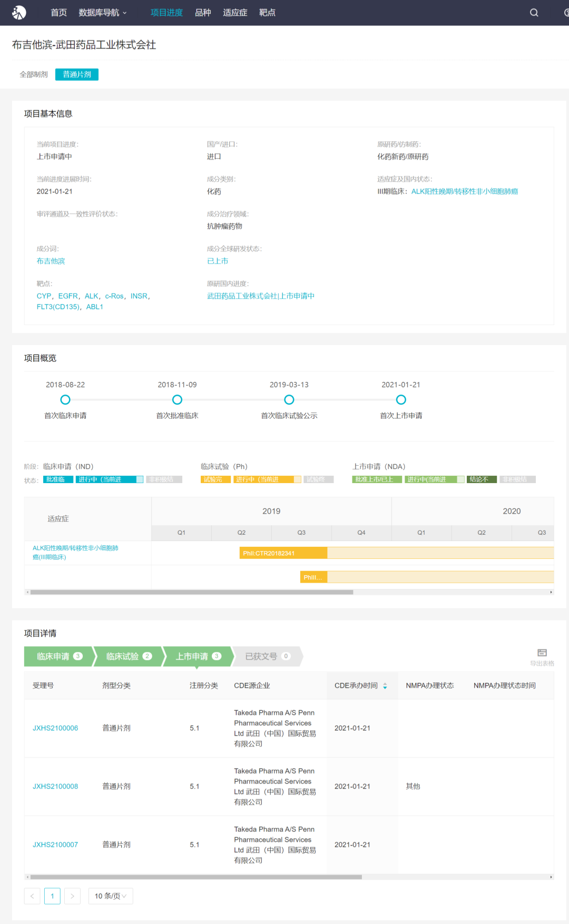The height and width of the screenshot is (924, 569).
Task: Click the 2019 year header in the chart
Action: [271, 511]
